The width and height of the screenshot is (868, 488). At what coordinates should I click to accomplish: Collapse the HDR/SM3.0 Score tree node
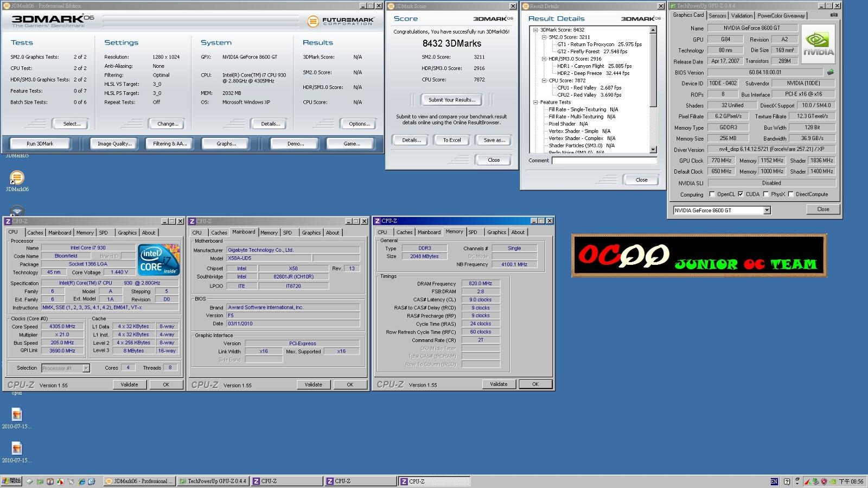click(544, 59)
